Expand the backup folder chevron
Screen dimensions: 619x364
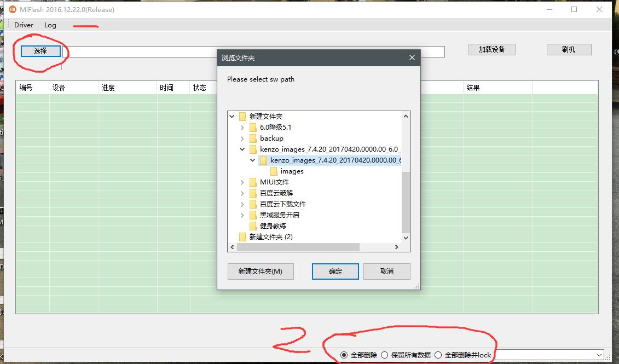click(x=242, y=138)
